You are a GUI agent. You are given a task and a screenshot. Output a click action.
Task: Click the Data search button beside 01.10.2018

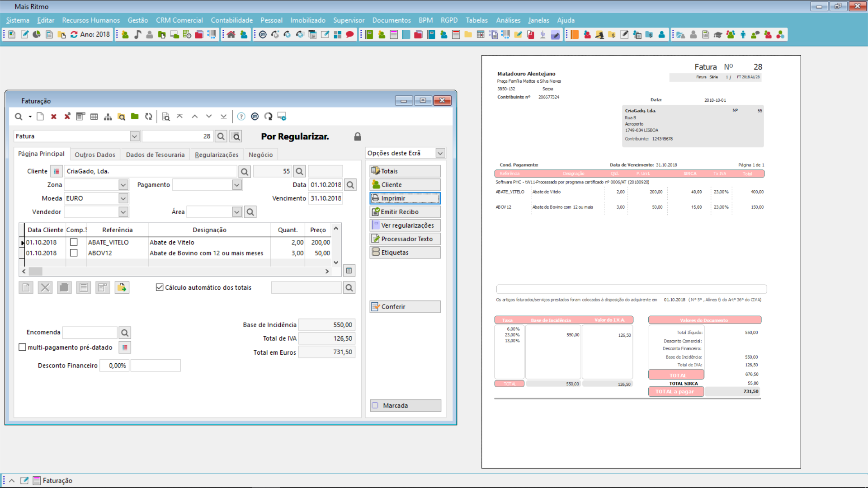coord(350,185)
